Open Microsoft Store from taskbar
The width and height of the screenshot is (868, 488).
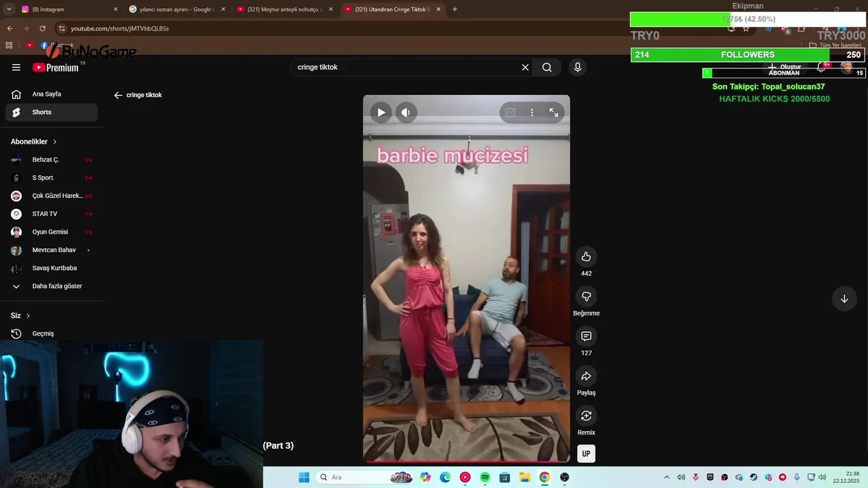click(505, 477)
